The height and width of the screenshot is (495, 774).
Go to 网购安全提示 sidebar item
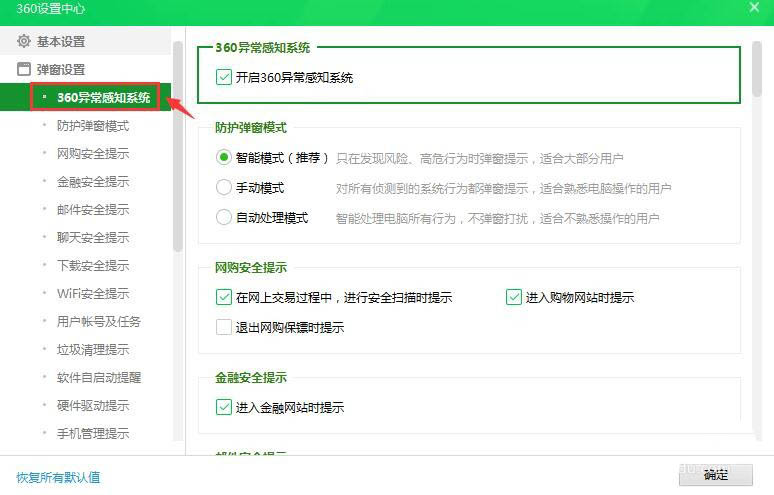tap(93, 154)
